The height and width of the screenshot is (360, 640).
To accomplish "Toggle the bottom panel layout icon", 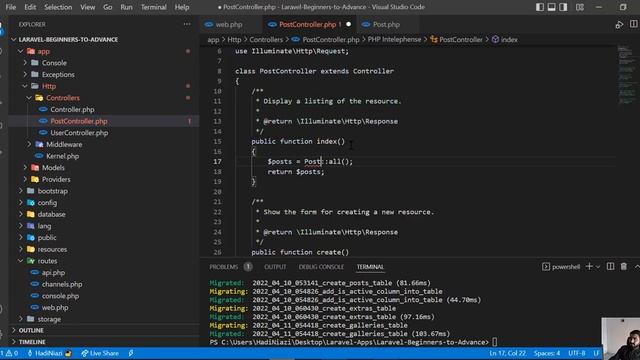I will (x=551, y=7).
